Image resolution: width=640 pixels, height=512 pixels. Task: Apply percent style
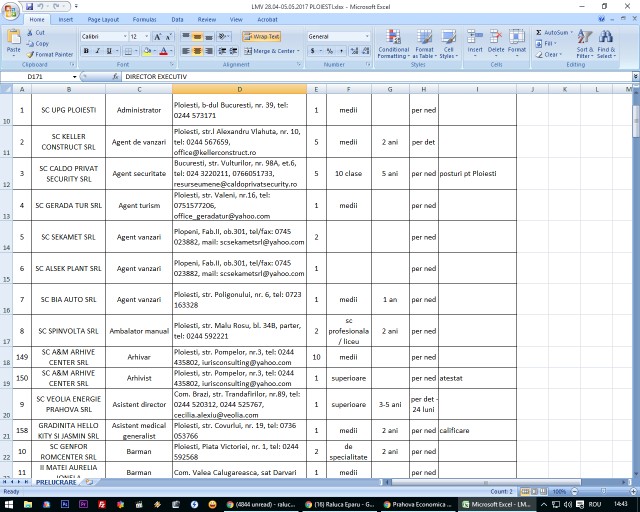pyautogui.click(x=329, y=51)
